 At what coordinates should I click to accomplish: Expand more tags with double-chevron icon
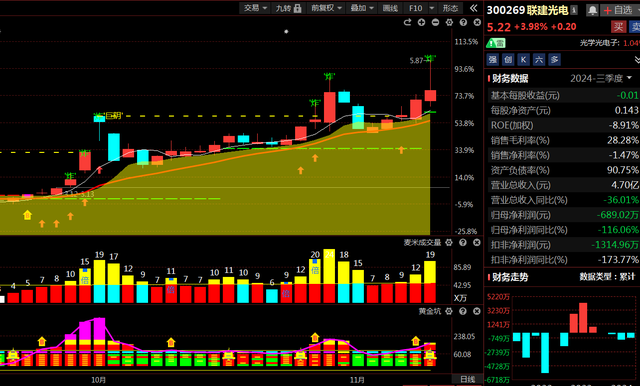click(x=637, y=60)
